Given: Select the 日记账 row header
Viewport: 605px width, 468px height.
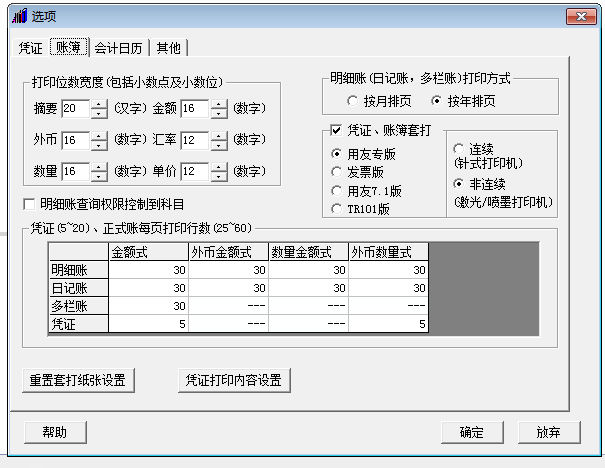Looking at the screenshot, I should 79,288.
